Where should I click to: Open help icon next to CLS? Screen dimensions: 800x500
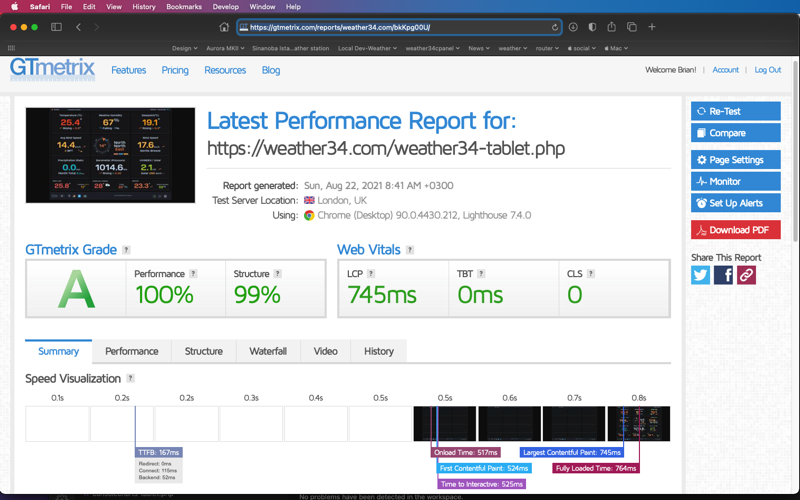pos(590,273)
